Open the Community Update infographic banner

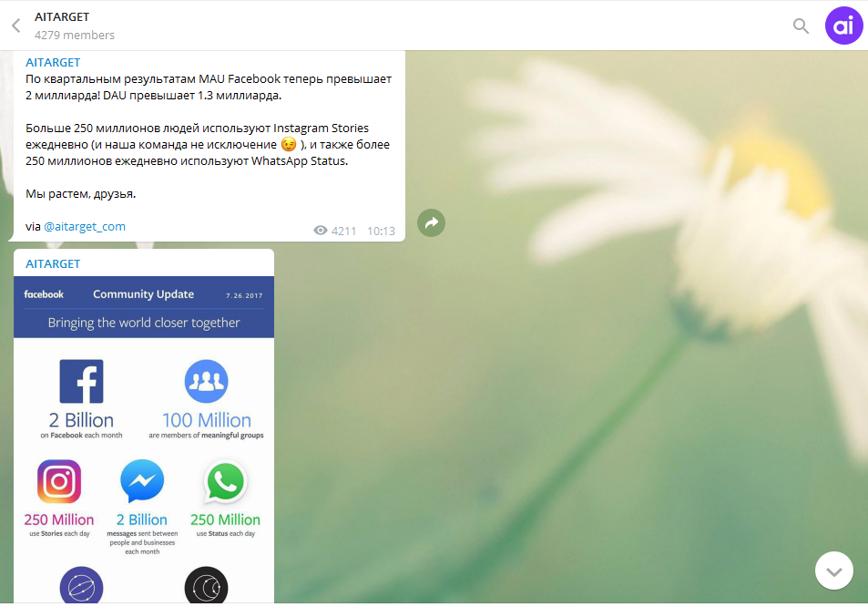tap(144, 307)
